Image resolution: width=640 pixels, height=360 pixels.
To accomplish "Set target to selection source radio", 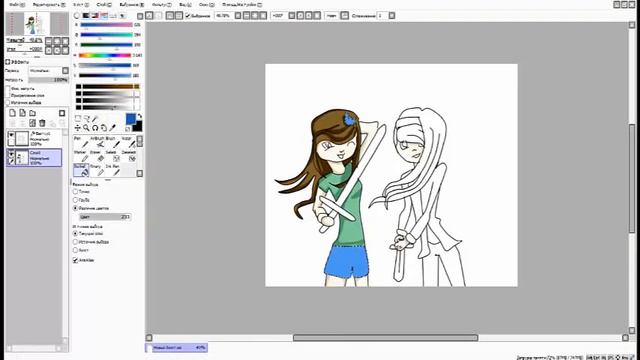I will point(75,242).
